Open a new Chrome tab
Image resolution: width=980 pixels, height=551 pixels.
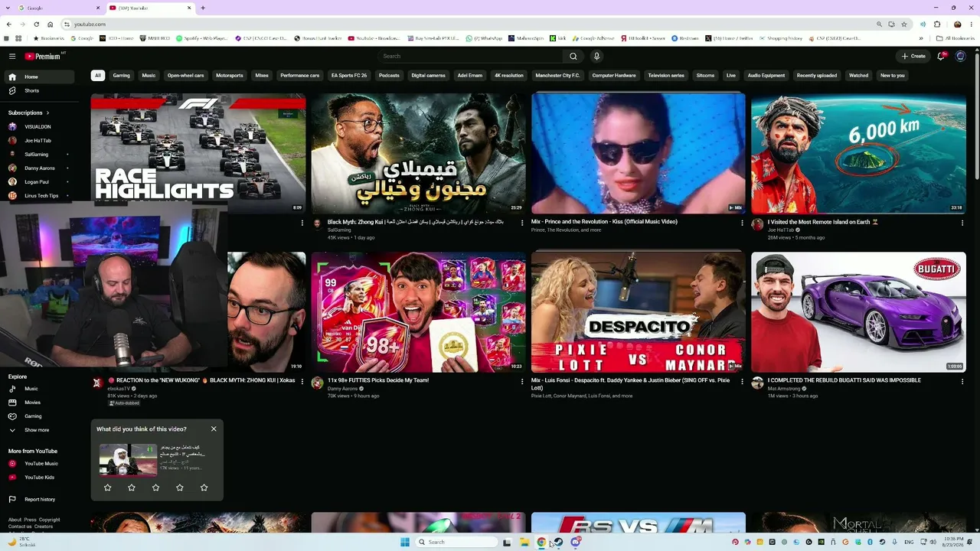coord(203,8)
